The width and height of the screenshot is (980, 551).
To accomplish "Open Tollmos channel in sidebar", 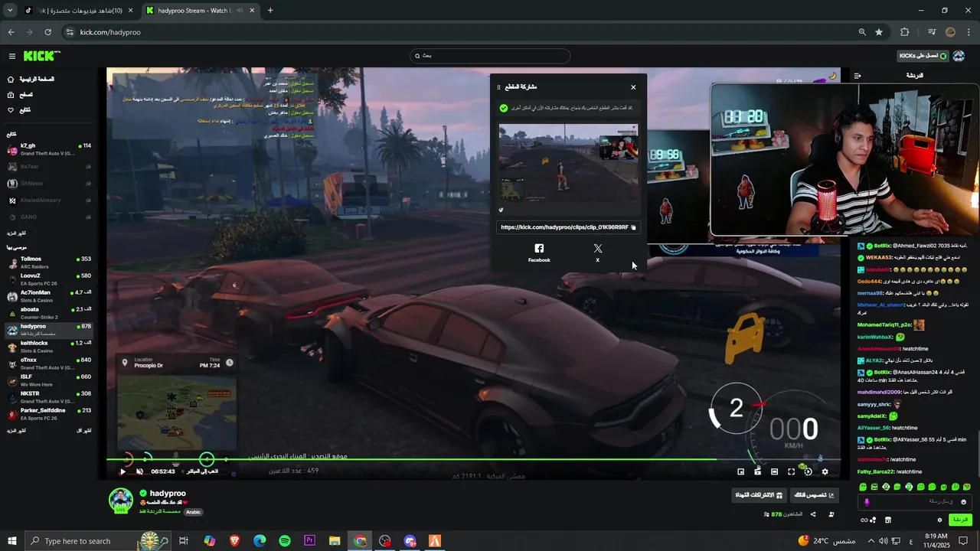I will click(x=49, y=262).
